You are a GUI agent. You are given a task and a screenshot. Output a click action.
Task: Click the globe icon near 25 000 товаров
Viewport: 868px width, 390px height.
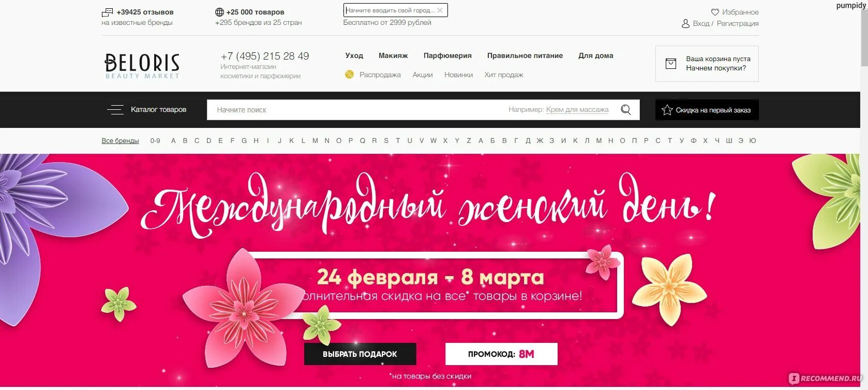click(x=219, y=12)
